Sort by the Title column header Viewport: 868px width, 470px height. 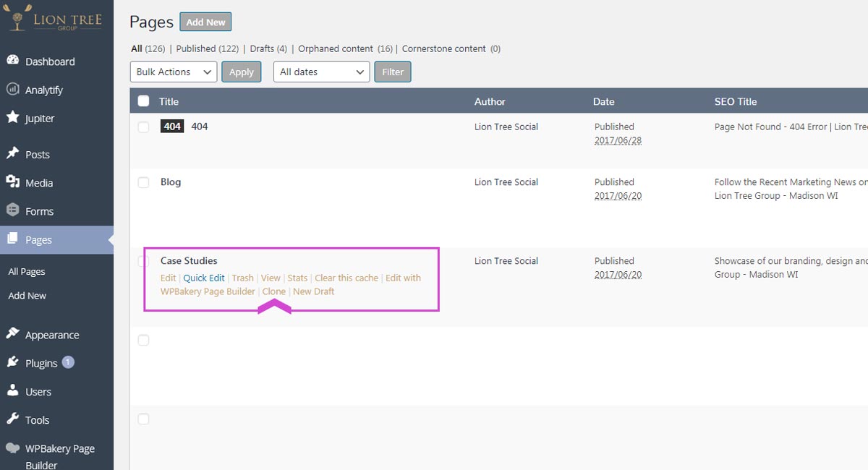(x=169, y=101)
